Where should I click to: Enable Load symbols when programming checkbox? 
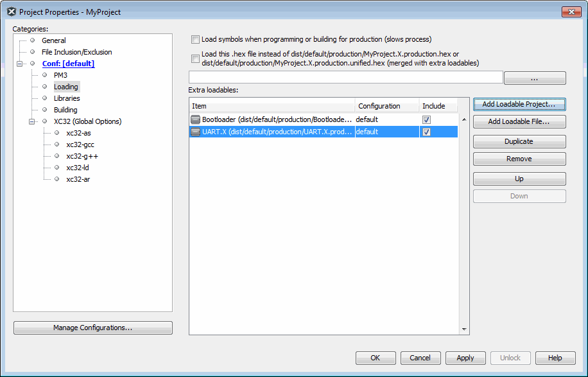tap(196, 39)
